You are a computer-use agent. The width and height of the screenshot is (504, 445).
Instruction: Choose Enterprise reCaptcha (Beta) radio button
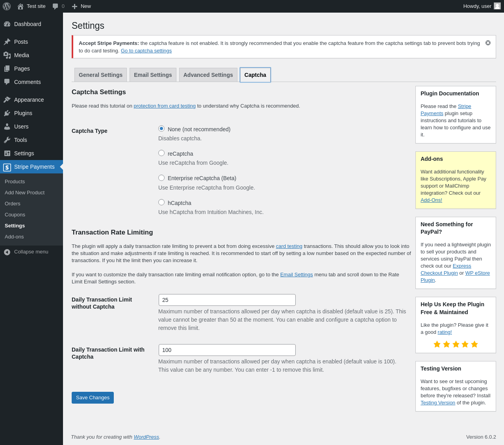[x=161, y=178]
